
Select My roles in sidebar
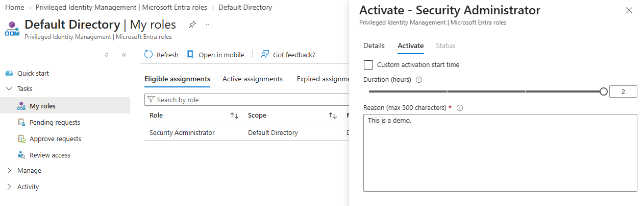pos(42,106)
